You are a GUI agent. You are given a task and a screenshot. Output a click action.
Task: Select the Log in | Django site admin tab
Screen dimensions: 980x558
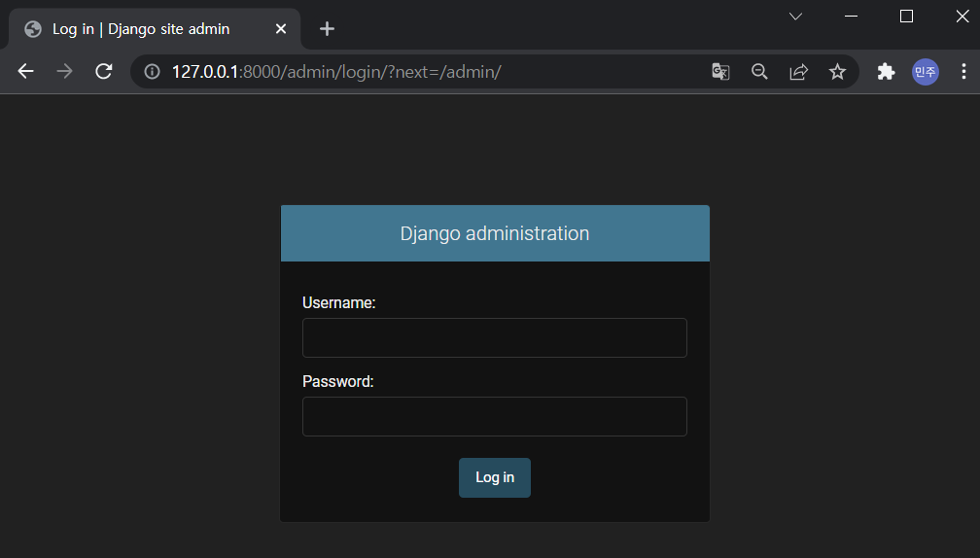point(155,29)
